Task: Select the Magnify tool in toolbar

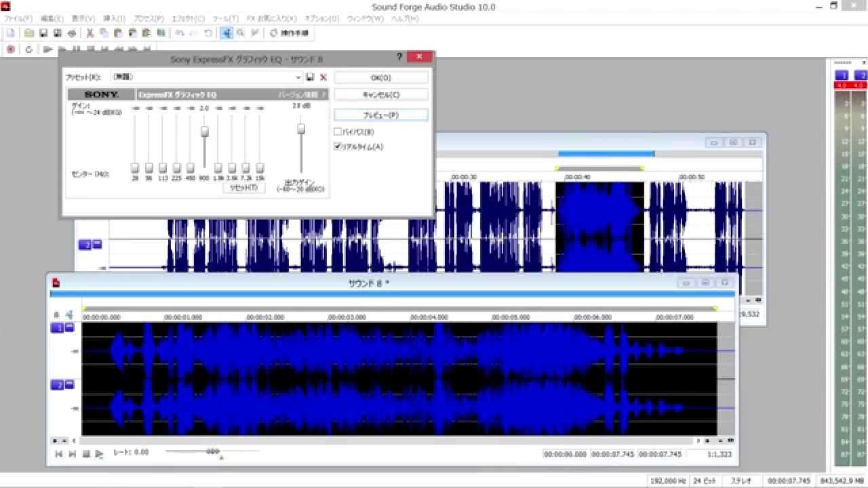Action: tap(241, 33)
